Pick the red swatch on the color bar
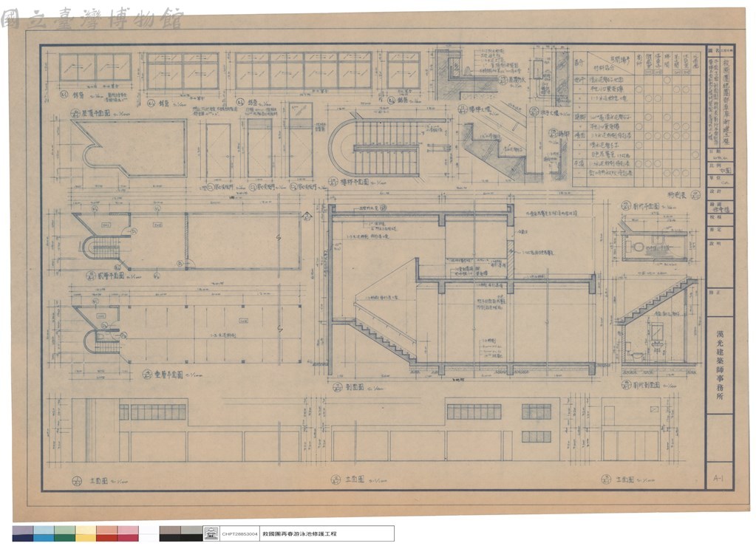 (106, 533)
